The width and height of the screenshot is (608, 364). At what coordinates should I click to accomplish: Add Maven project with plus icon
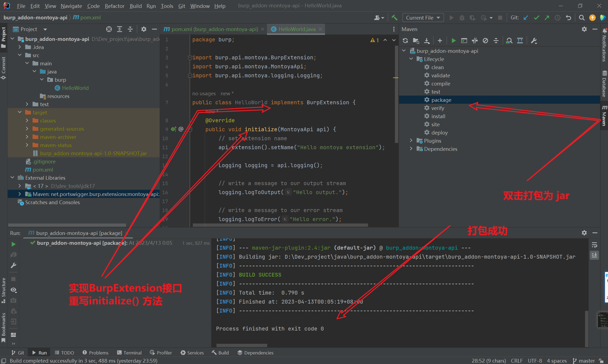pyautogui.click(x=440, y=41)
